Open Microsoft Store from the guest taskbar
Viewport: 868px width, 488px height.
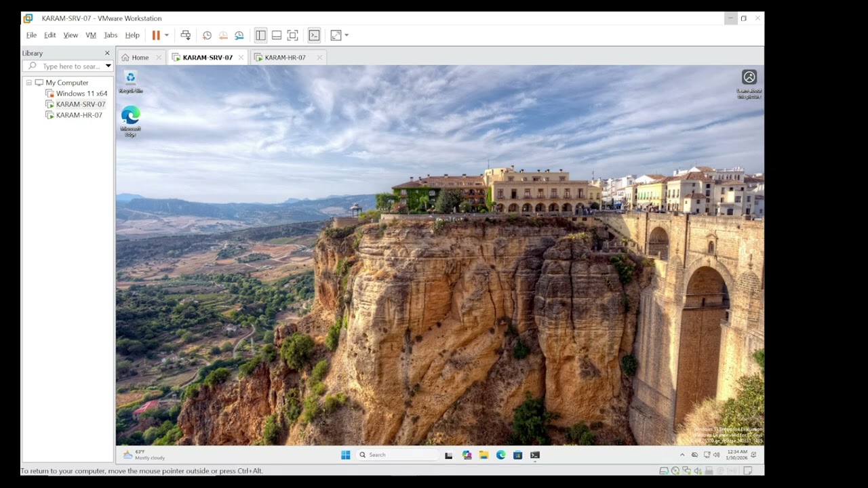[x=517, y=455]
